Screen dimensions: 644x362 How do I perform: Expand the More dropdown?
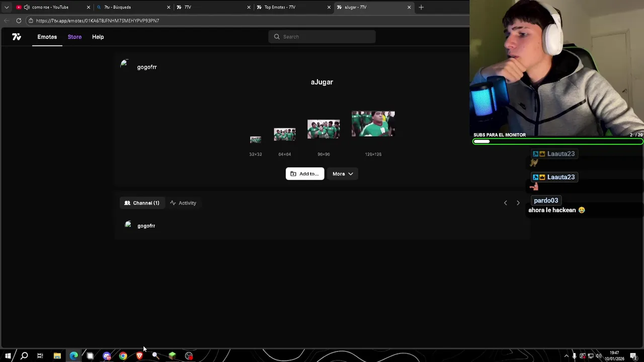coord(343,174)
